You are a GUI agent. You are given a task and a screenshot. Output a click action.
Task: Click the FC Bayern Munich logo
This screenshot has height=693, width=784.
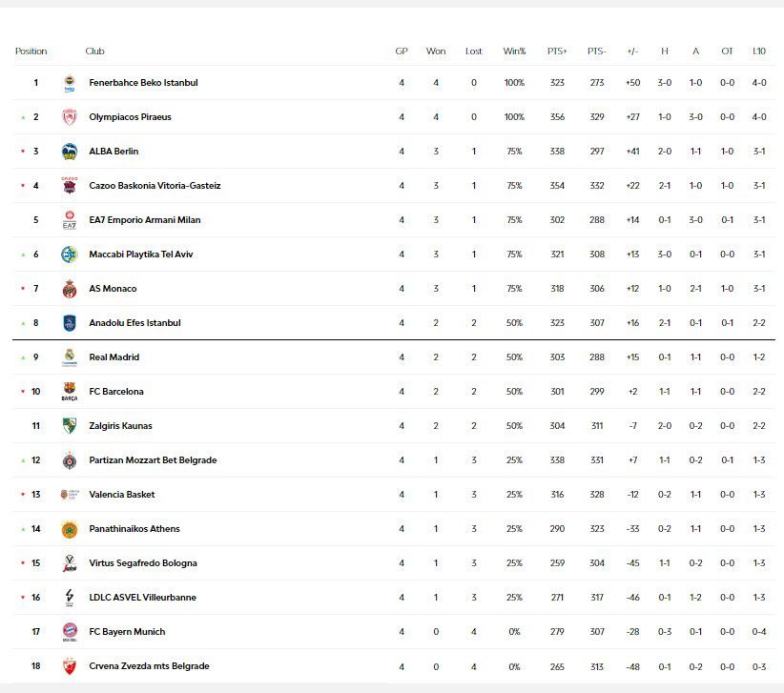[69, 632]
